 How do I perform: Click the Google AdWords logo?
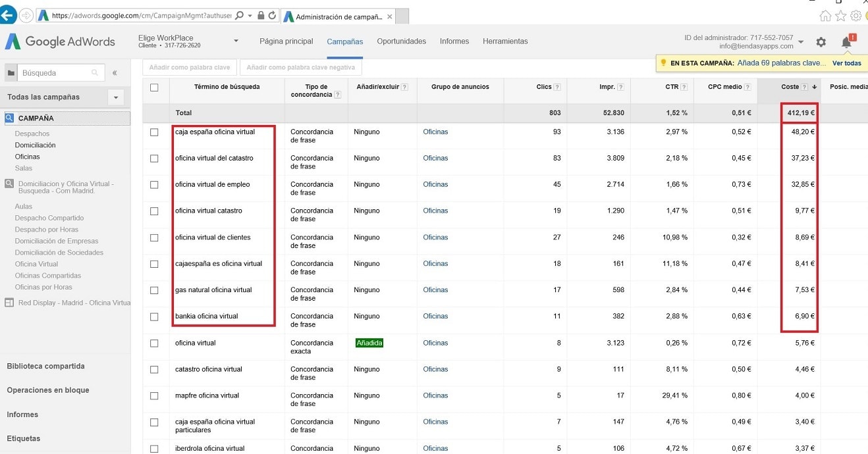(60, 41)
